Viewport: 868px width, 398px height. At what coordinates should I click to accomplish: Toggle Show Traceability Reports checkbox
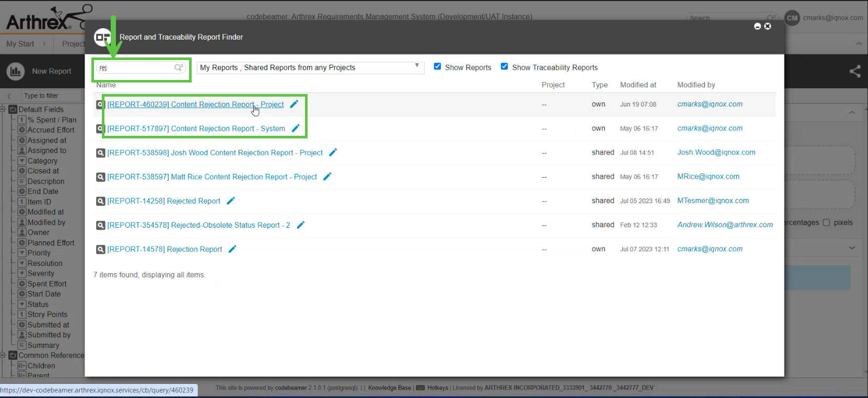[x=505, y=66]
